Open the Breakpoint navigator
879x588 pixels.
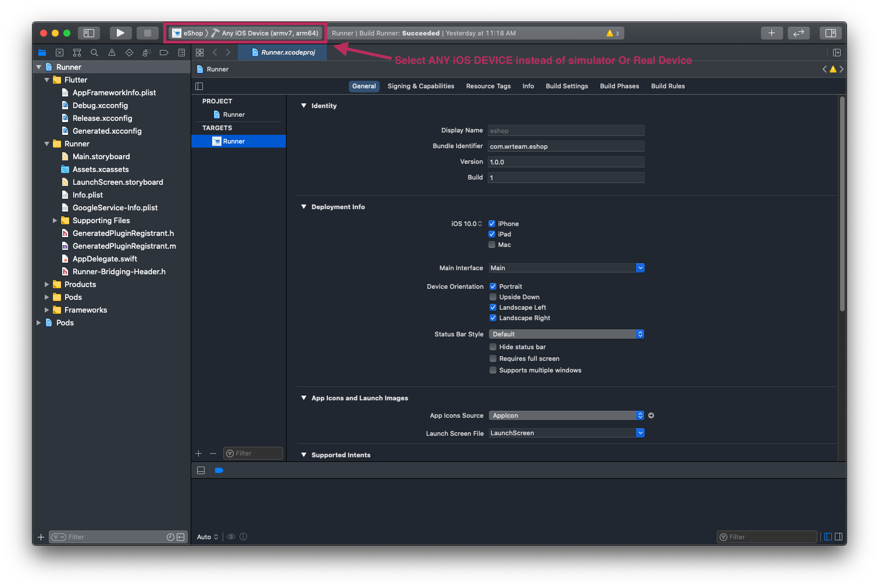point(164,52)
